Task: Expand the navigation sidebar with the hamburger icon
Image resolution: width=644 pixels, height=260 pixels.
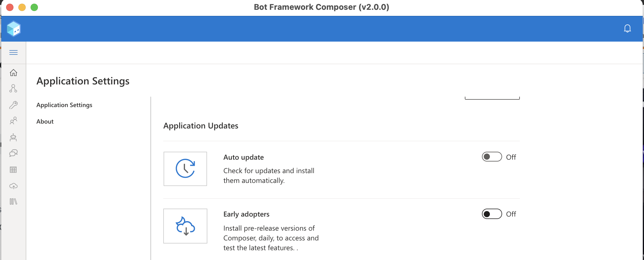Action: point(13,52)
